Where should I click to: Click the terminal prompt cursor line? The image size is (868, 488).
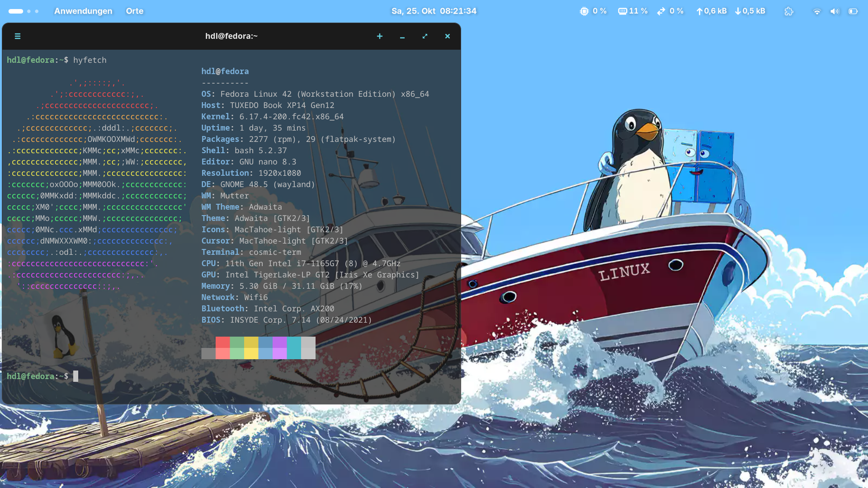coord(75,376)
